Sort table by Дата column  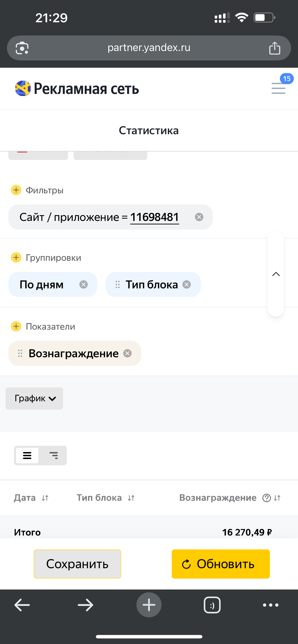point(45,498)
